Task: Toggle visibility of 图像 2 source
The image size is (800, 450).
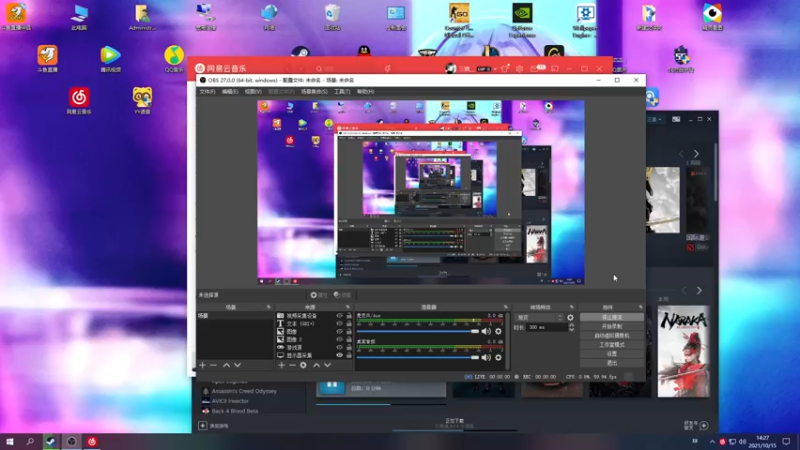Action: pos(339,339)
